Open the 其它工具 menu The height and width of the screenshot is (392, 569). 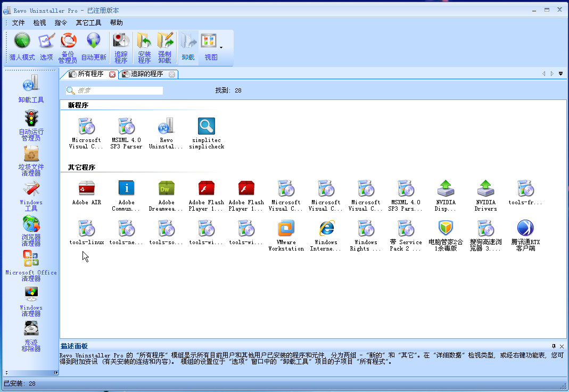click(88, 23)
